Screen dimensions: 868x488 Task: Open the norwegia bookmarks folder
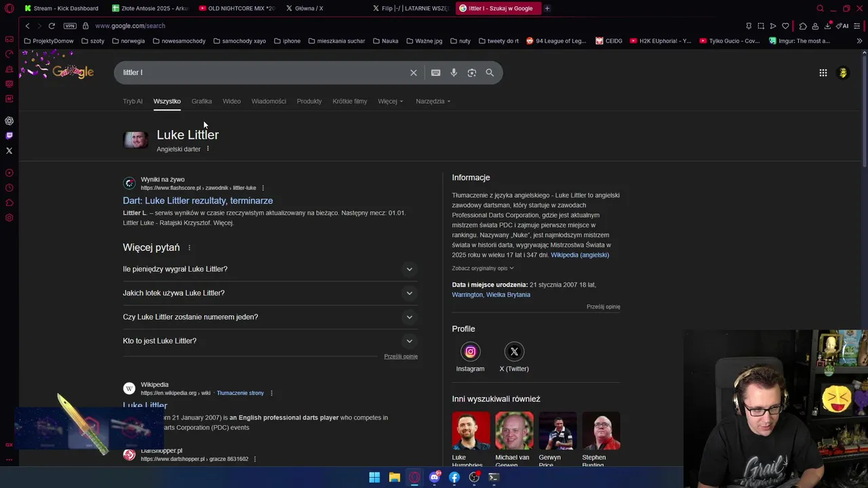[128, 41]
